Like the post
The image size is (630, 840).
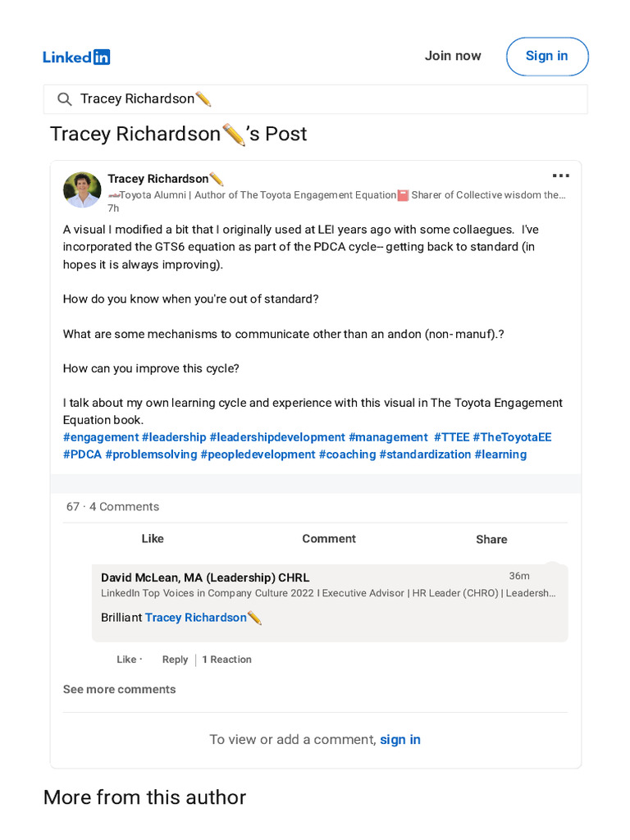(x=153, y=539)
